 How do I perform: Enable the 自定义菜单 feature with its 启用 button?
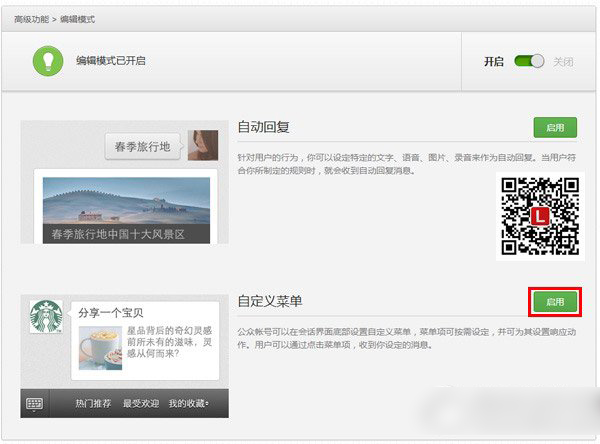pyautogui.click(x=555, y=302)
